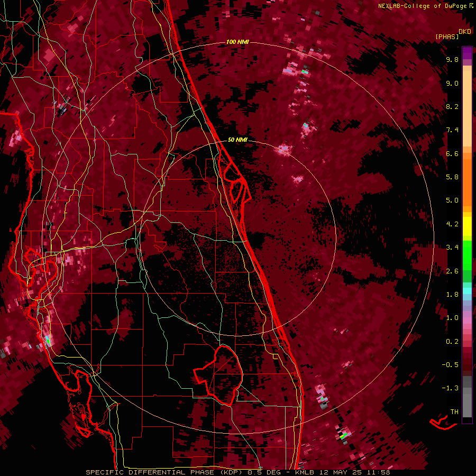Click the (KDP) product abbreviation
This screenshot has height=476, width=476.
pyautogui.click(x=231, y=472)
